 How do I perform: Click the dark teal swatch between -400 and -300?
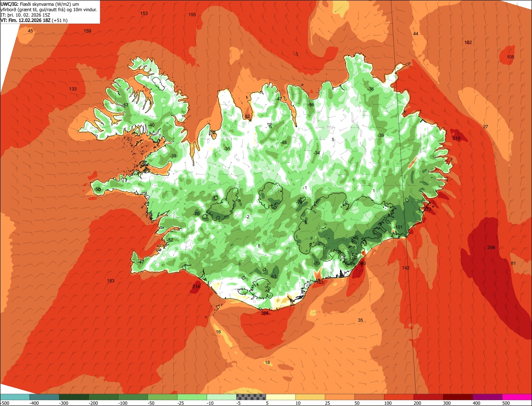pos(44,397)
